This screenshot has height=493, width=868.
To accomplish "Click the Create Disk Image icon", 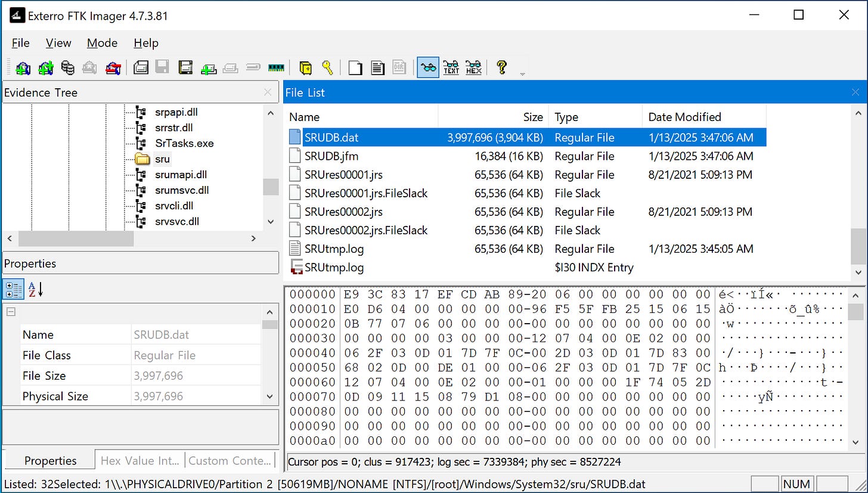I will [141, 67].
